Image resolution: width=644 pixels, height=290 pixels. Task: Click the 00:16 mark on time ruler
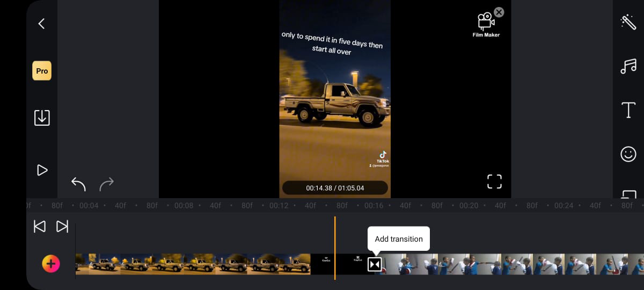point(374,205)
